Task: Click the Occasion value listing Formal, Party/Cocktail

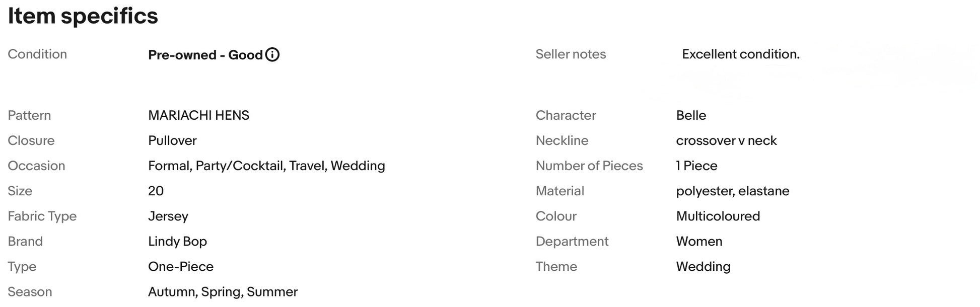Action: [x=266, y=166]
